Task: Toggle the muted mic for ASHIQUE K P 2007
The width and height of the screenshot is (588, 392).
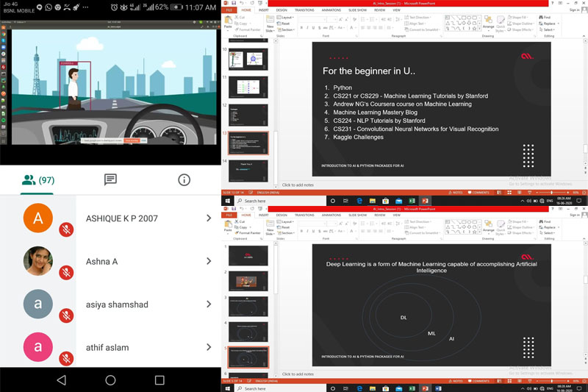Action: pyautogui.click(x=66, y=230)
